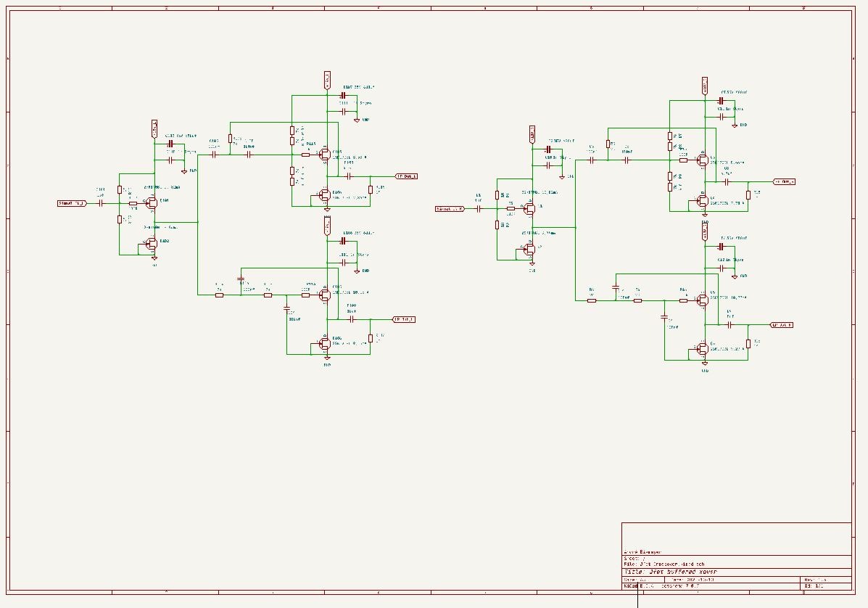Select GND symbol beside left input buffer decoupling
868x608 pixels.
click(184, 171)
